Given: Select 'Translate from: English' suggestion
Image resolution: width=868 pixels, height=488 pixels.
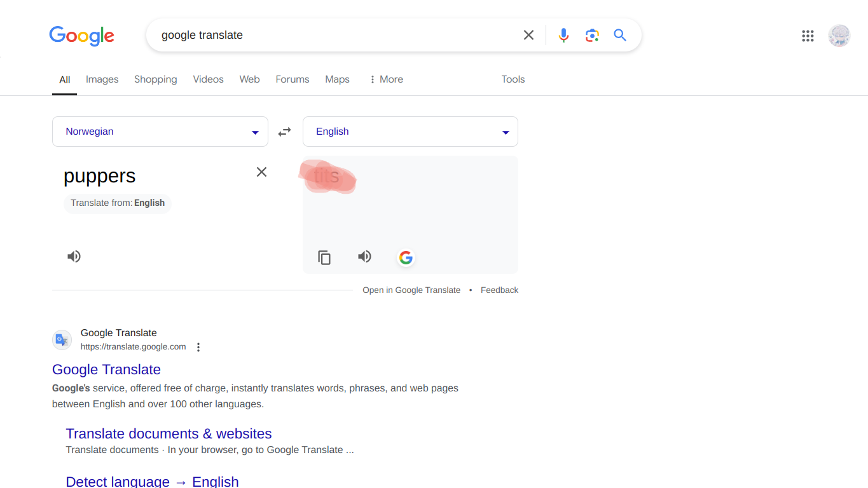Looking at the screenshot, I should coord(118,203).
